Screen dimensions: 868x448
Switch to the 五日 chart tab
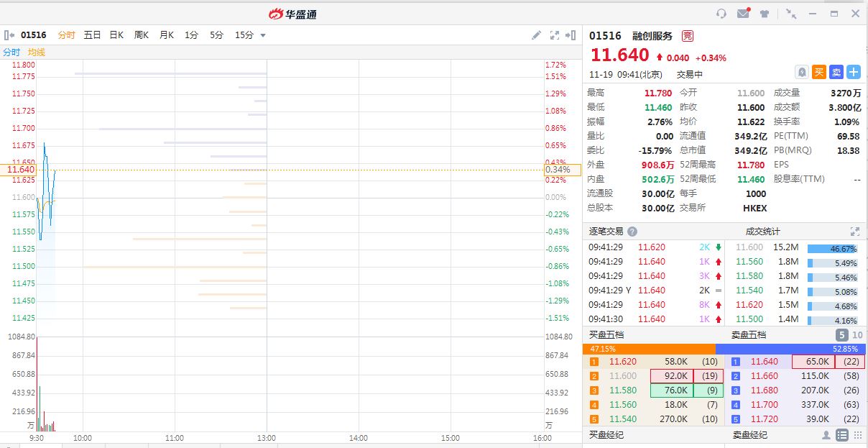click(92, 35)
